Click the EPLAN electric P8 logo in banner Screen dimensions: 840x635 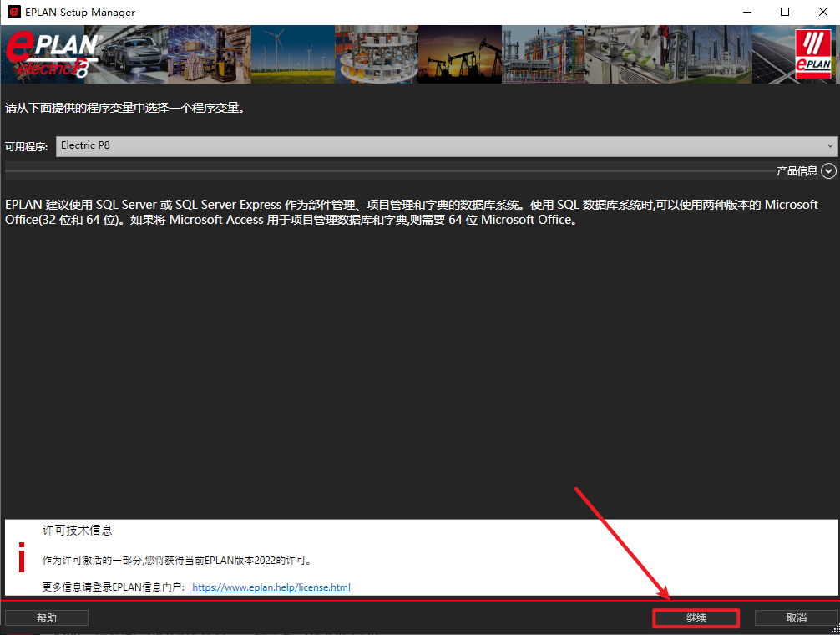tap(52, 54)
